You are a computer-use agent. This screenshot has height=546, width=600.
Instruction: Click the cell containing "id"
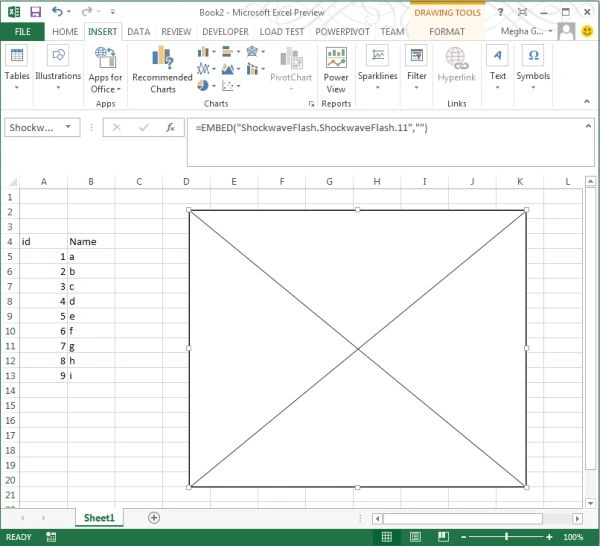[44, 241]
